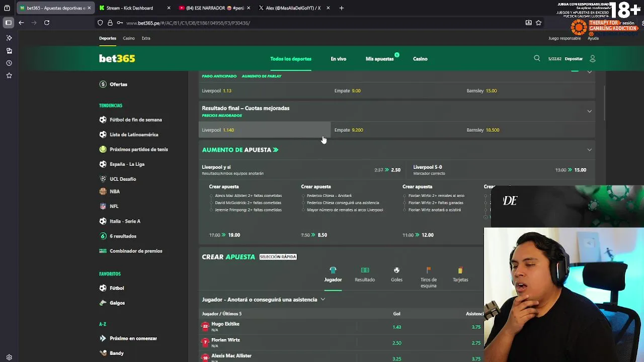Select the Goles ball icon tab
This screenshot has width=644, height=362.
[x=396, y=270]
